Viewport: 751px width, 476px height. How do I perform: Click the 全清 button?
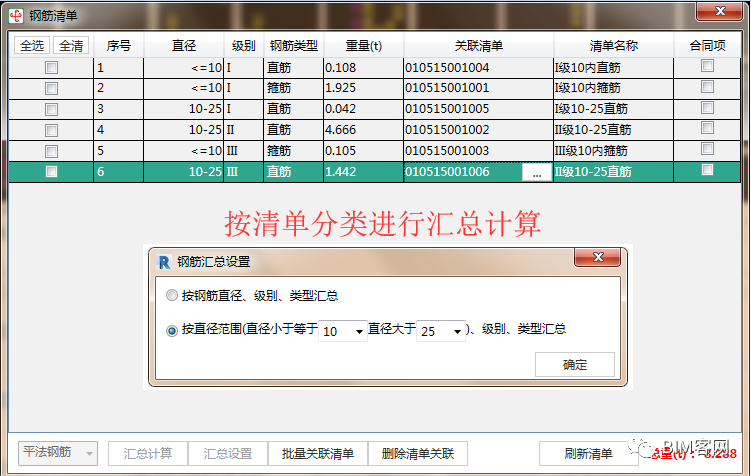(x=71, y=46)
